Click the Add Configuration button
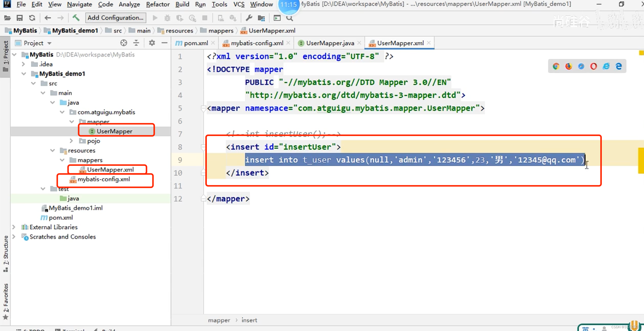 click(115, 18)
